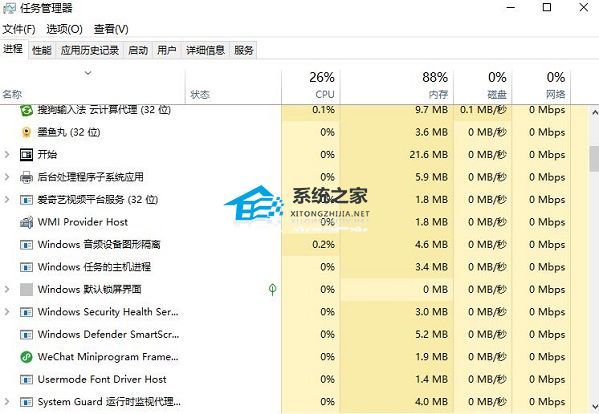This screenshot has height=414, width=599.
Task: Click the WMI Provider Host icon
Action: click(26, 222)
